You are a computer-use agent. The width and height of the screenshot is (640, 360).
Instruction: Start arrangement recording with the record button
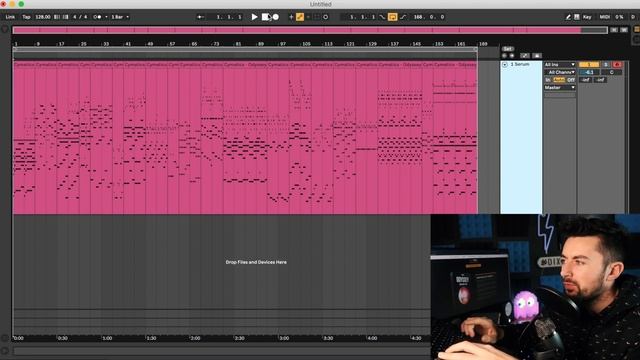(276, 17)
